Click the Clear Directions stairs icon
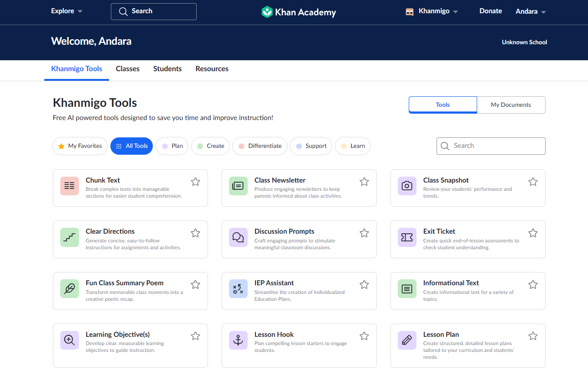 [69, 237]
